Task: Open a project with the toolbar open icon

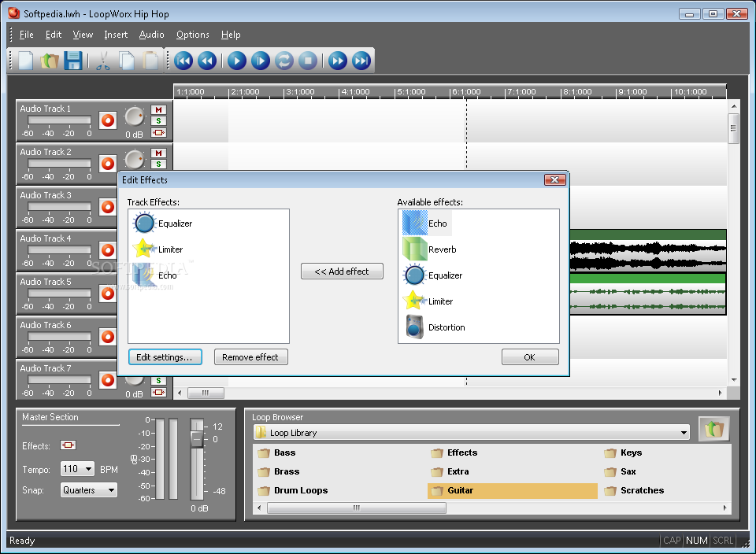Action: point(49,61)
